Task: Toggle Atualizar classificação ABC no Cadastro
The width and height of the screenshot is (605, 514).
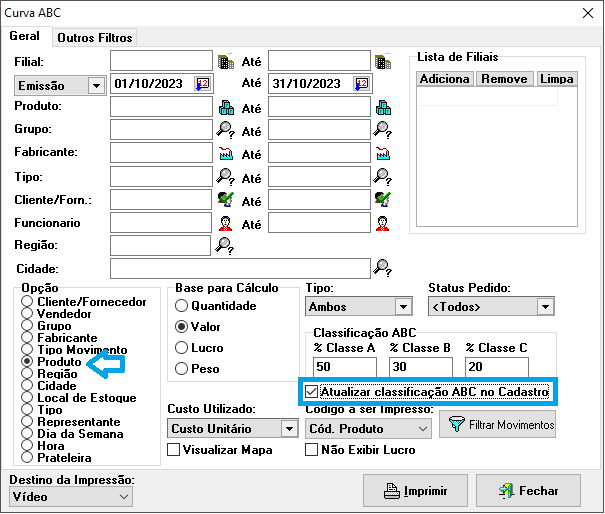Action: point(311,392)
